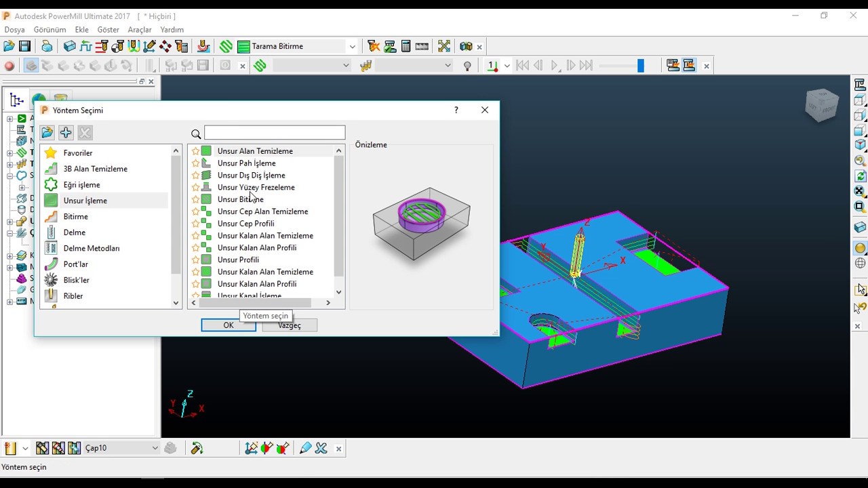Select the wireframe globe icon on right toolbar

[x=860, y=264]
